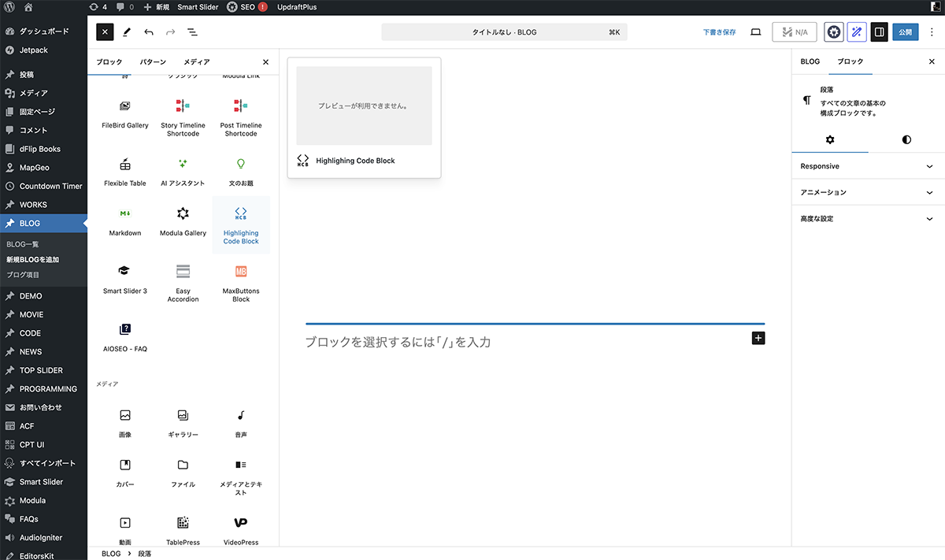Expand the アニメーション section
Image resolution: width=945 pixels, height=560 pixels.
click(867, 192)
